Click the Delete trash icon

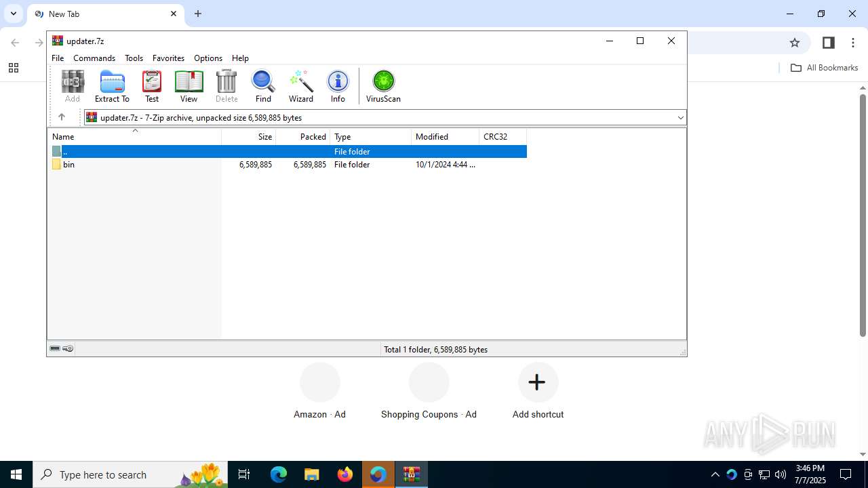pyautogui.click(x=226, y=87)
